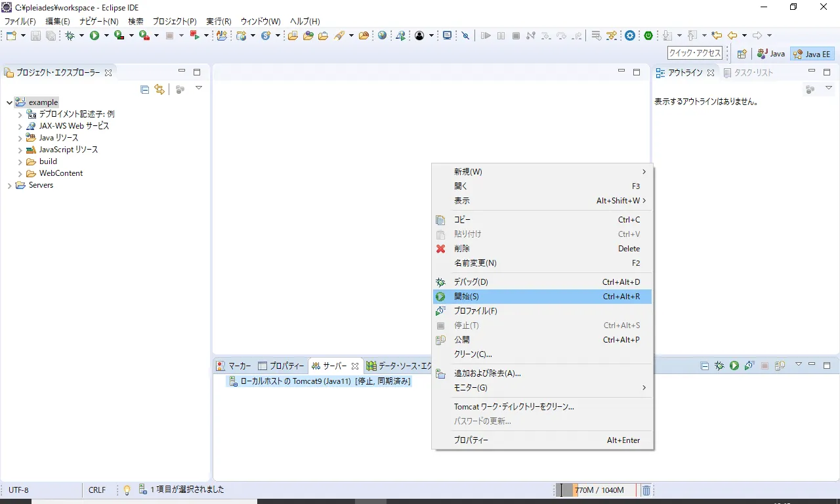Open the Servers view menu triangle

coord(799,364)
